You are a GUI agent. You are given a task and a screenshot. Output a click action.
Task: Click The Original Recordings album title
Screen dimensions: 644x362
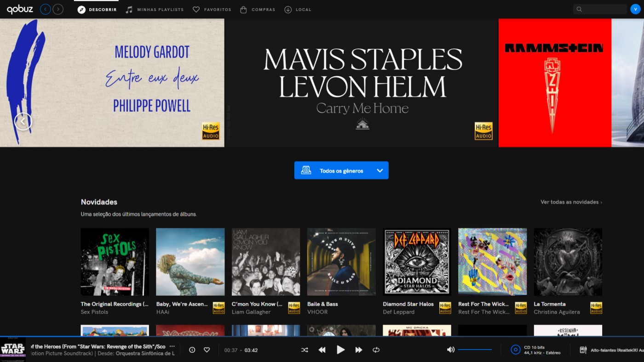tap(115, 304)
